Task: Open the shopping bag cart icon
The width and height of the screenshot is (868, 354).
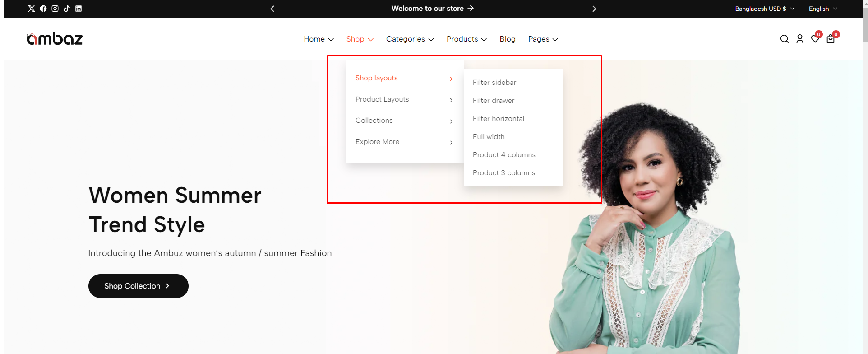Action: 831,39
